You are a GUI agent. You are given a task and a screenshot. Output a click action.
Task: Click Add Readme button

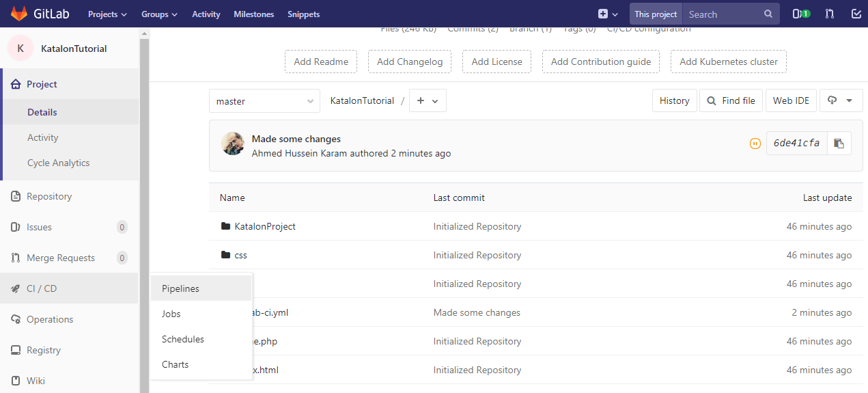tap(321, 62)
